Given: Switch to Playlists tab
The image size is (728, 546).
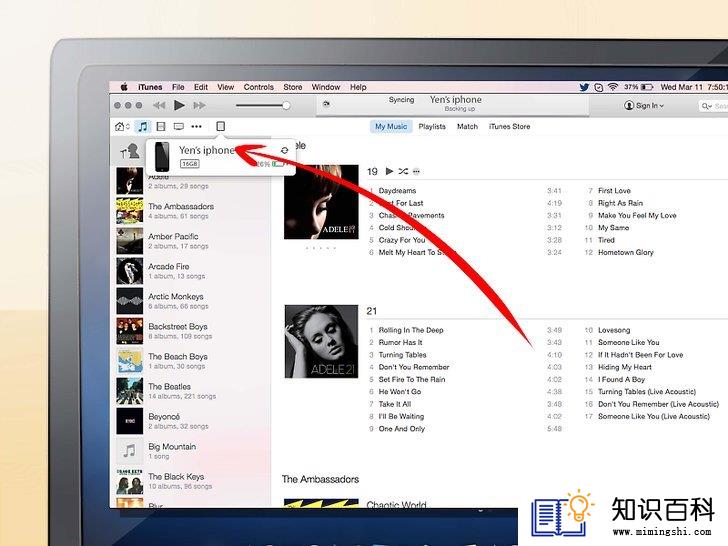Looking at the screenshot, I should [432, 126].
